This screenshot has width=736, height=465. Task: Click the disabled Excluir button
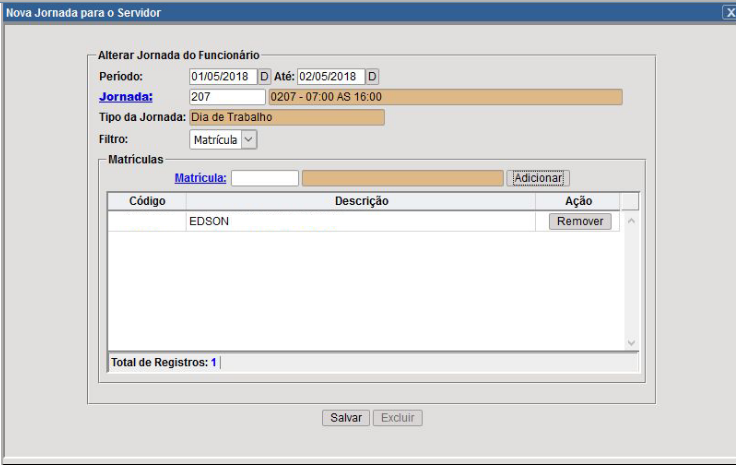coord(398,418)
